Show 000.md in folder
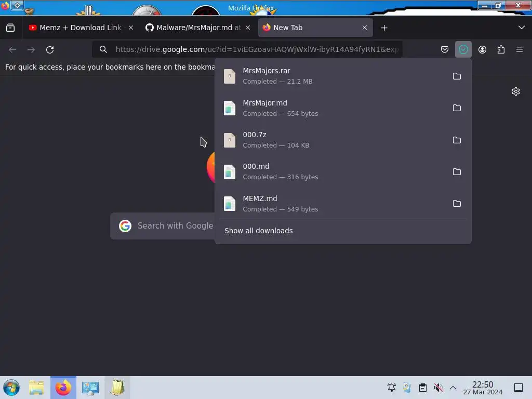532x399 pixels. [457, 171]
